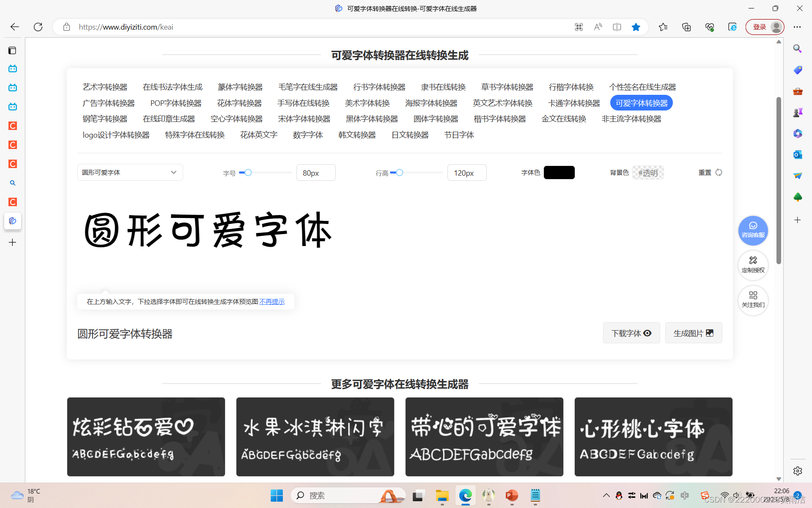Open the black 字体色 color swatch
The height and width of the screenshot is (508, 812).
pos(559,172)
